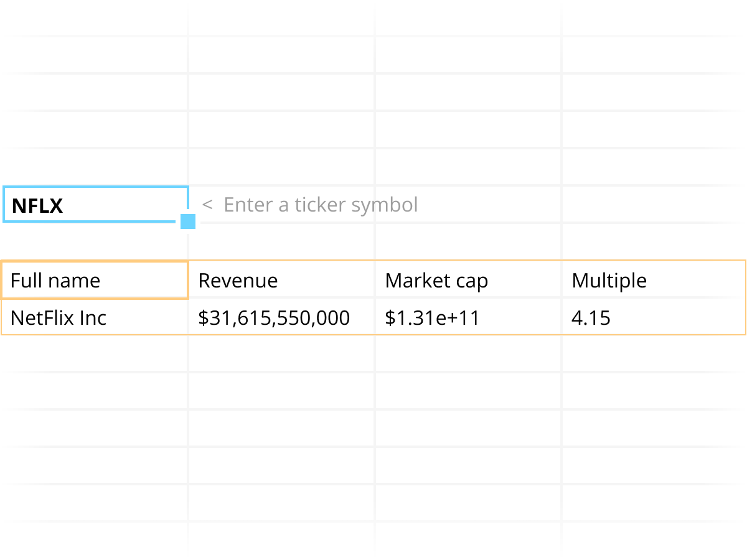Click the 'NetFlix Inc' company name cell
Image resolution: width=747 pixels, height=560 pixels.
pyautogui.click(x=93, y=317)
